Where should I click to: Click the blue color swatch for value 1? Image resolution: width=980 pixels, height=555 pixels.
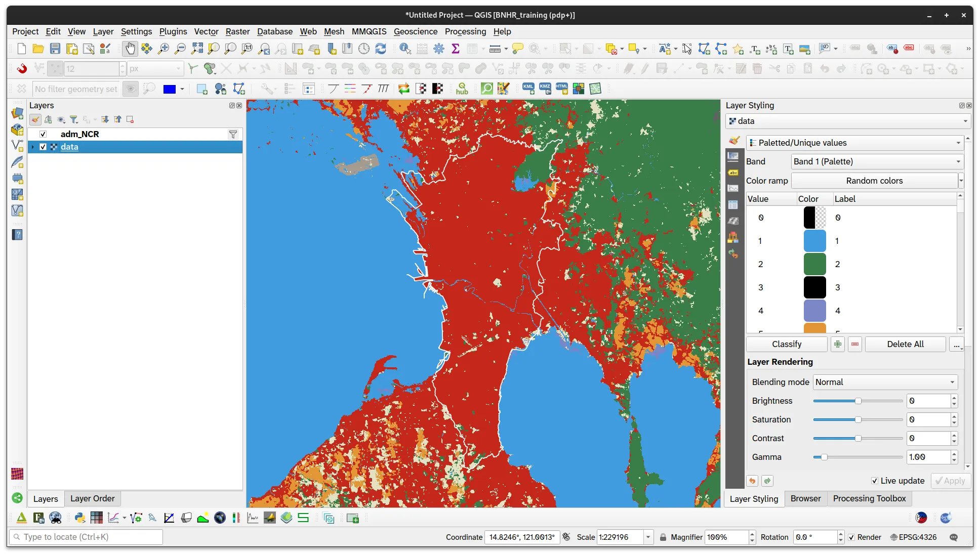click(814, 241)
